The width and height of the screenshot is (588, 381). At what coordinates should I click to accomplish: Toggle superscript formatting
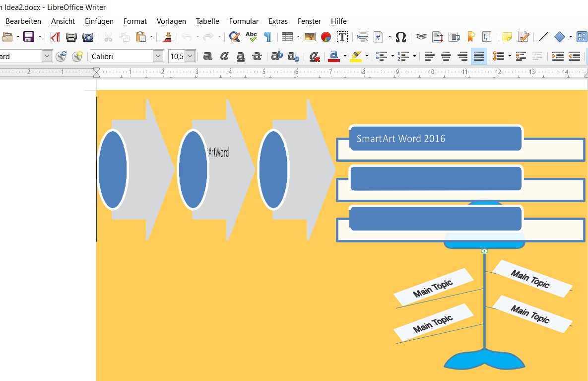click(277, 56)
